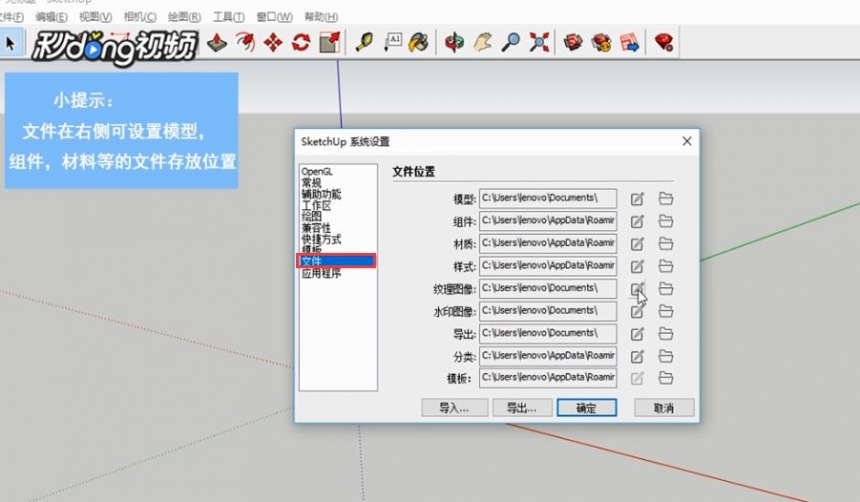
Task: Activate the Rotate tool
Action: (x=301, y=42)
